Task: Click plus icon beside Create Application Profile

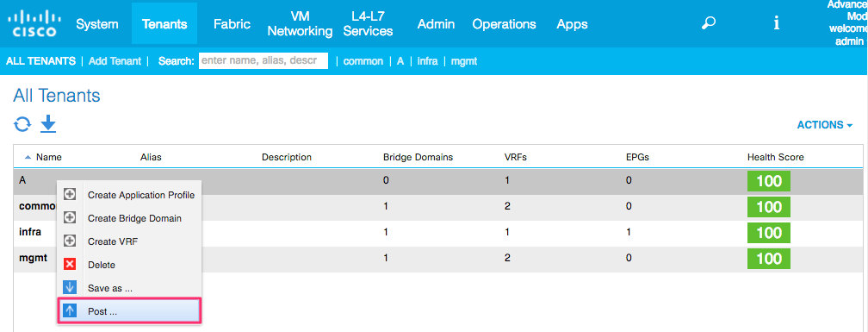Action: click(x=70, y=195)
